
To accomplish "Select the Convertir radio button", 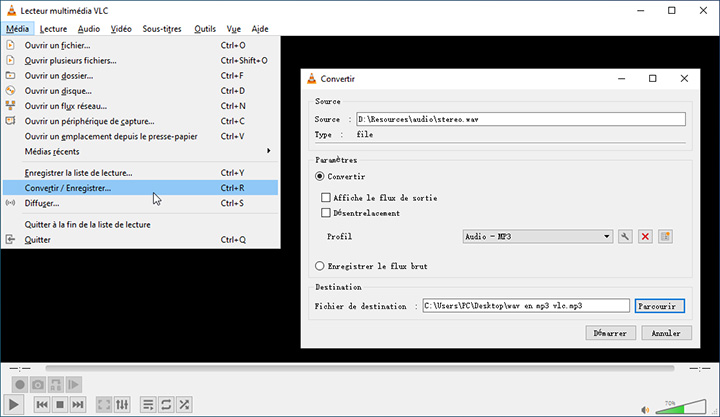I will pyautogui.click(x=320, y=176).
